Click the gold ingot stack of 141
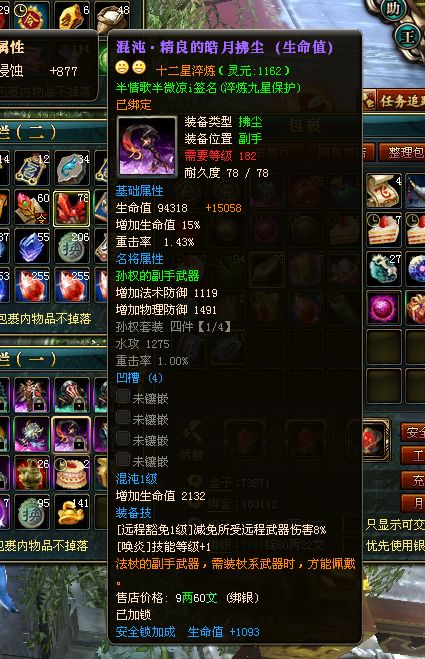 click(x=71, y=512)
